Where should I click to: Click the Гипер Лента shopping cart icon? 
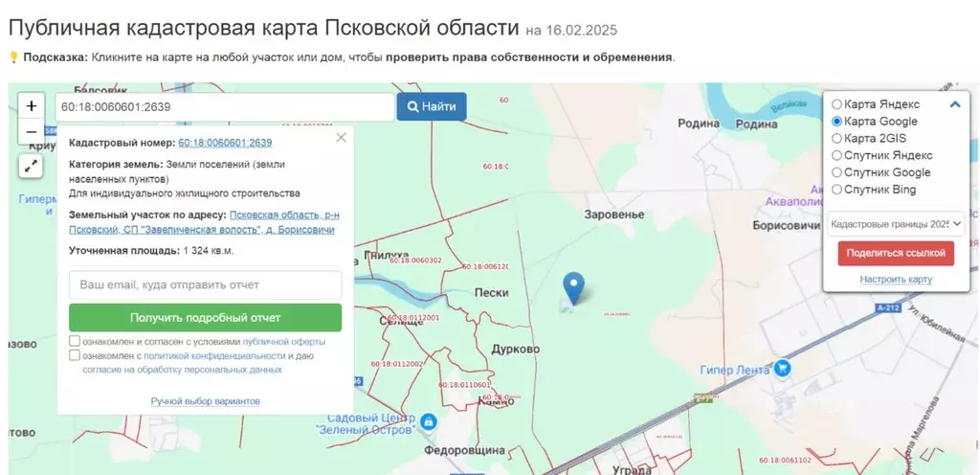point(782,368)
